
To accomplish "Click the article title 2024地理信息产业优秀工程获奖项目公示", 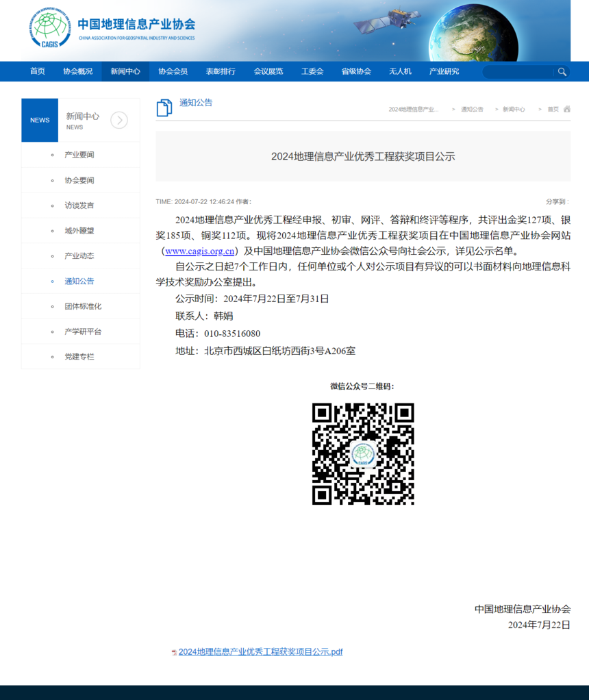I will pos(363,157).
